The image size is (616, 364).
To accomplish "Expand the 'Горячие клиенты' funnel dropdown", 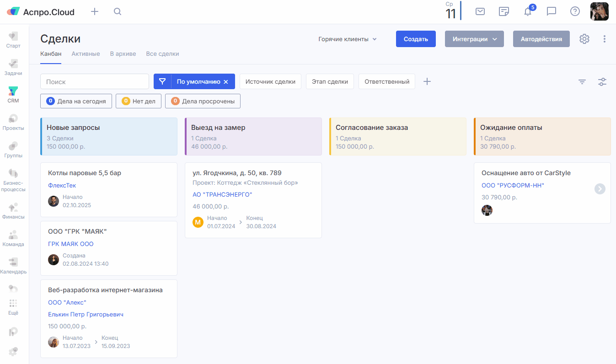I will [x=348, y=39].
